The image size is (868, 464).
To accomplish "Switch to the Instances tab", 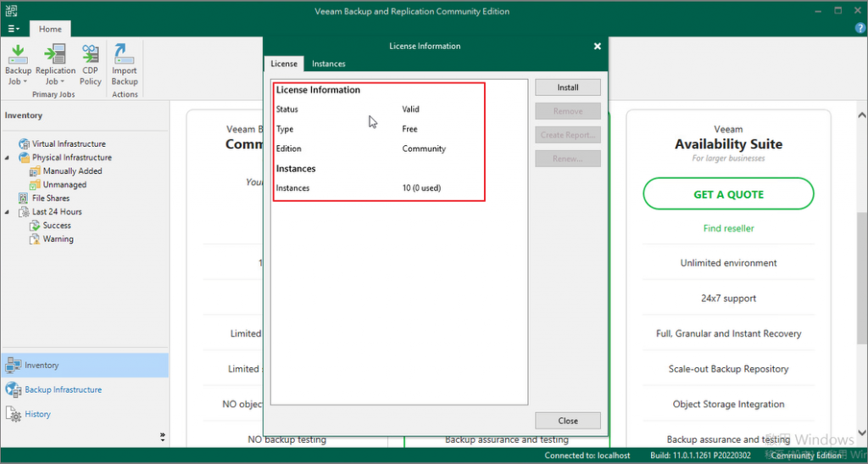I will [328, 64].
